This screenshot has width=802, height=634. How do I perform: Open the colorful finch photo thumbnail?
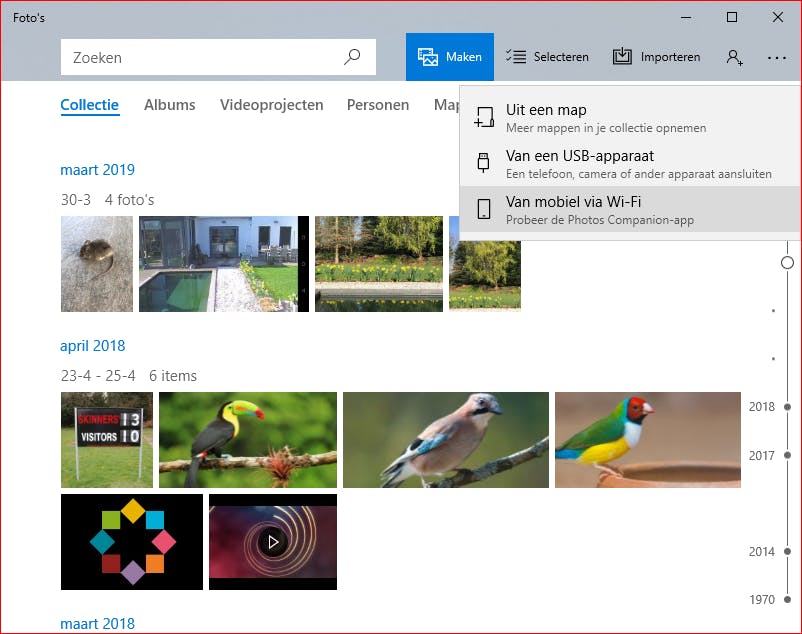coord(648,440)
